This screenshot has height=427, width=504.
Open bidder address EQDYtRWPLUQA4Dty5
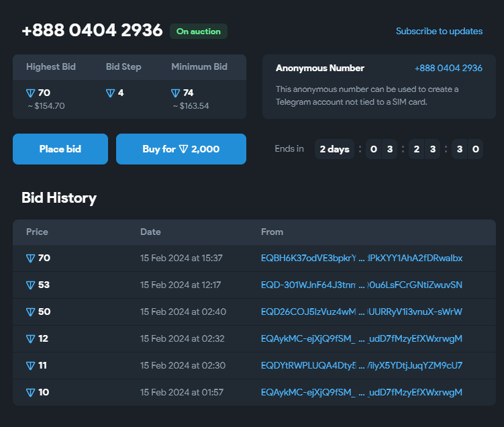[362, 366]
